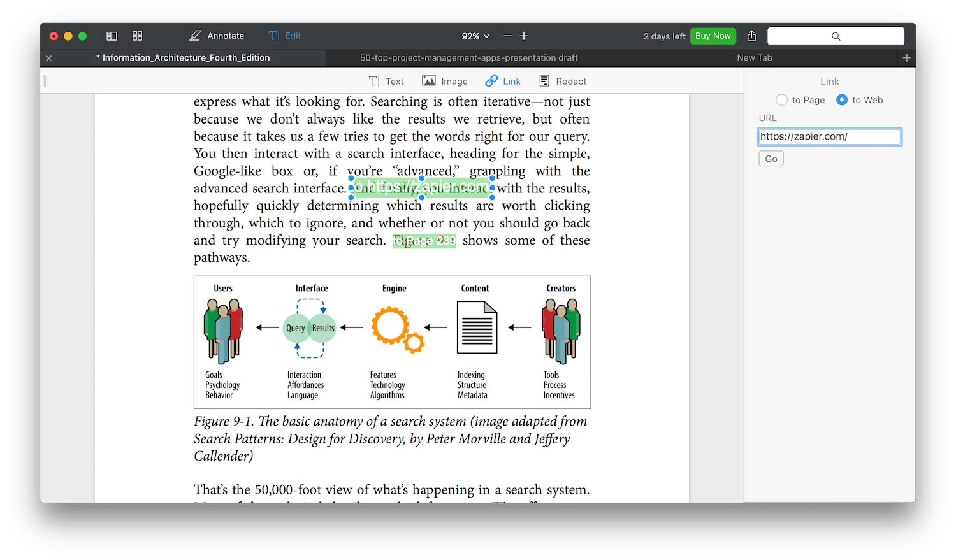The image size is (956, 560).
Task: Click the left toolbar drag handle
Action: tap(46, 81)
